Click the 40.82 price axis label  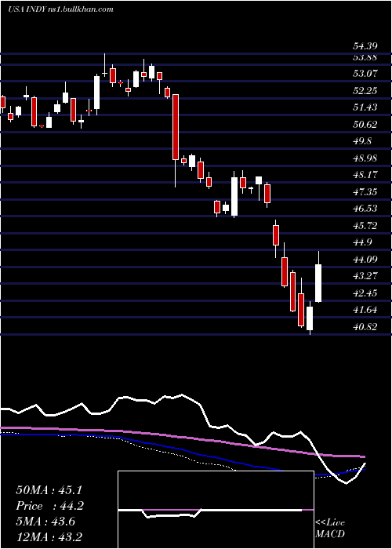[365, 327]
